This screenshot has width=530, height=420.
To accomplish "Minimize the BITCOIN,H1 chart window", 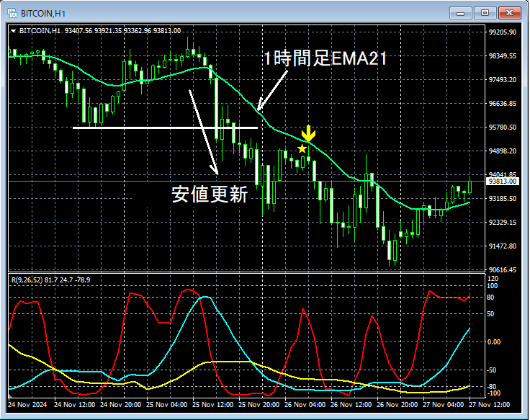I will click(460, 13).
